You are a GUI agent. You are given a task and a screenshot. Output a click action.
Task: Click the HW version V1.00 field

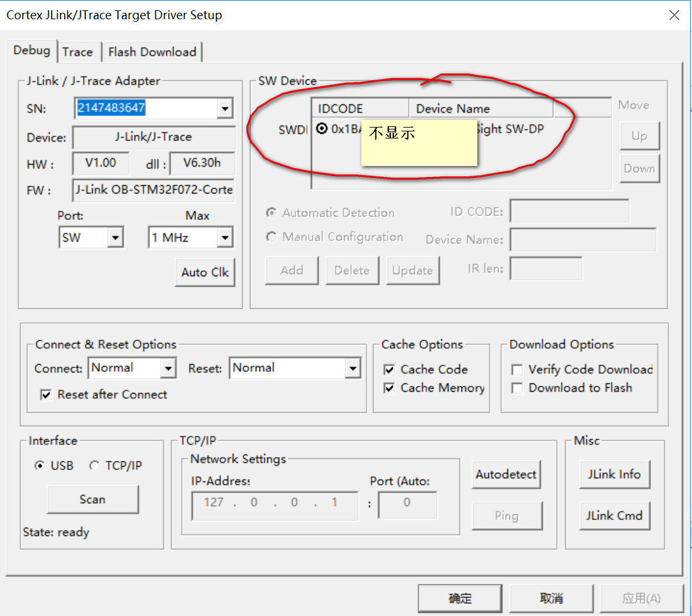pos(101,163)
